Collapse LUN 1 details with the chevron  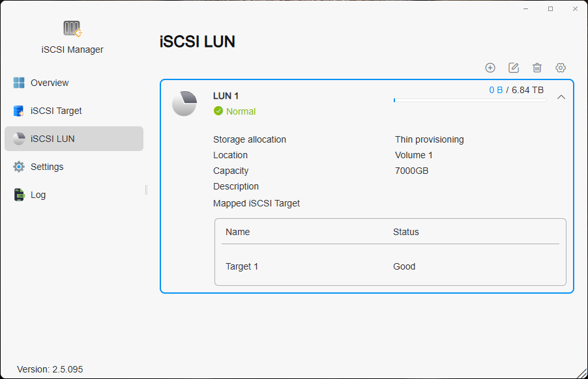pyautogui.click(x=561, y=96)
